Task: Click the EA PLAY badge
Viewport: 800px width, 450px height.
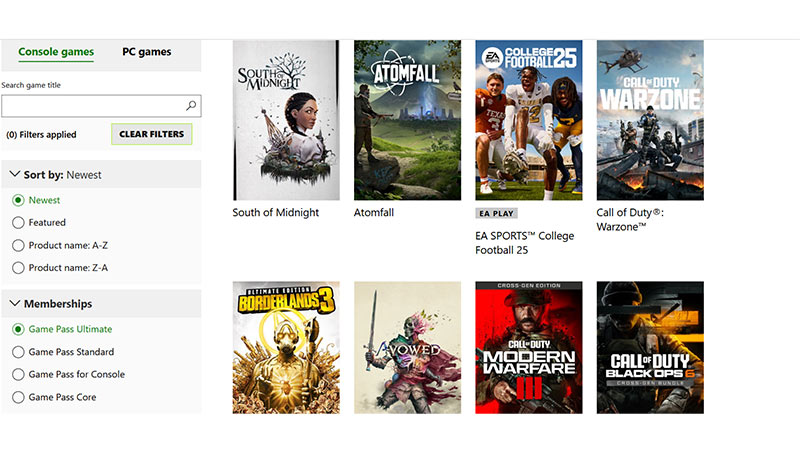Action: click(496, 214)
